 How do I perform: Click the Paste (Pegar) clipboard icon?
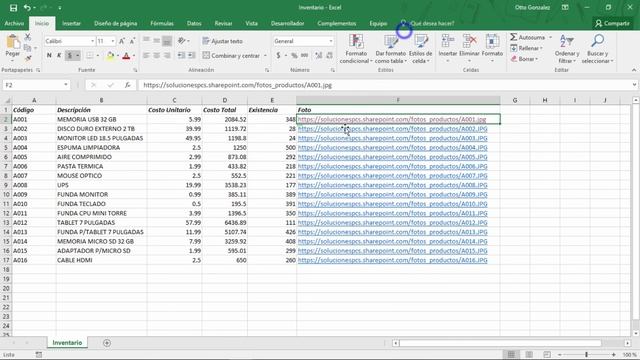pyautogui.click(x=13, y=42)
